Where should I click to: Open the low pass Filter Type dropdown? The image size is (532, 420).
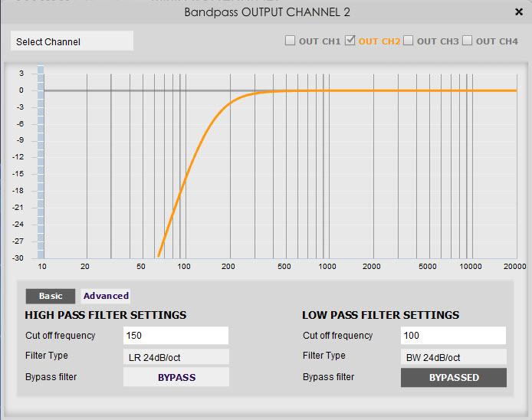(x=453, y=357)
